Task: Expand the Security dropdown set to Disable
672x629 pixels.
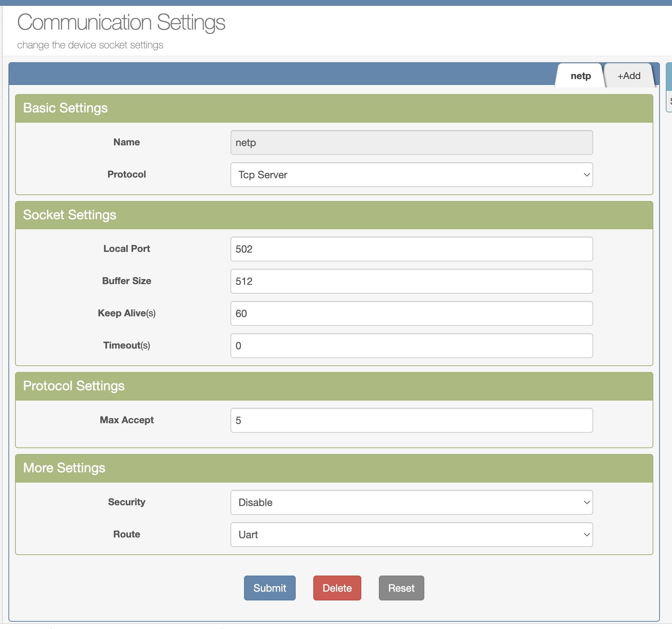Action: pos(411,502)
